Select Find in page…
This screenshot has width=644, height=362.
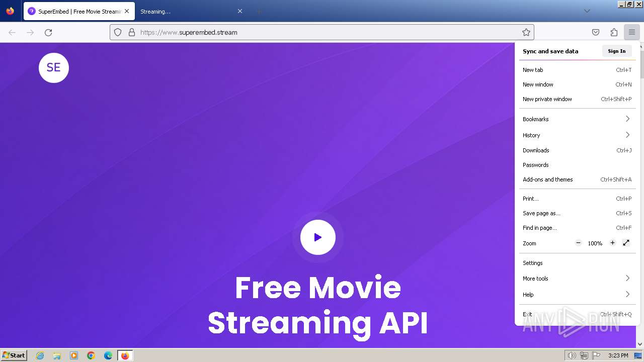pos(577,228)
